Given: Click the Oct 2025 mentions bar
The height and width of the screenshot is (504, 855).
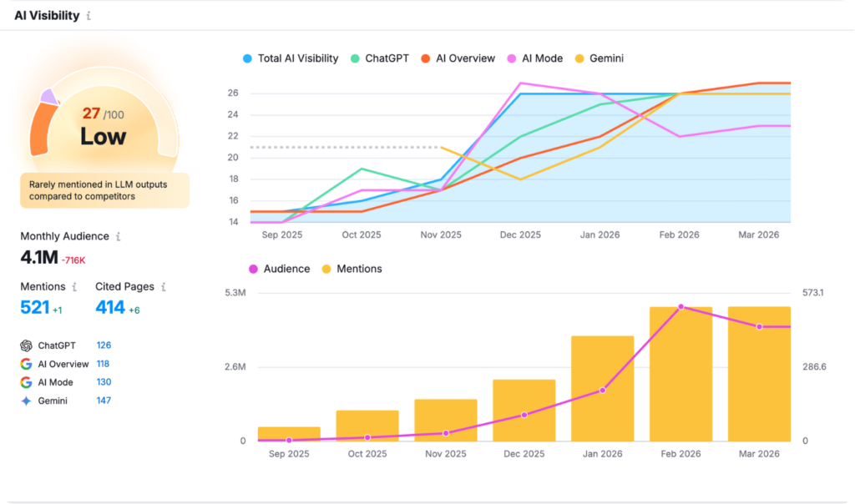Looking at the screenshot, I should pyautogui.click(x=367, y=426).
